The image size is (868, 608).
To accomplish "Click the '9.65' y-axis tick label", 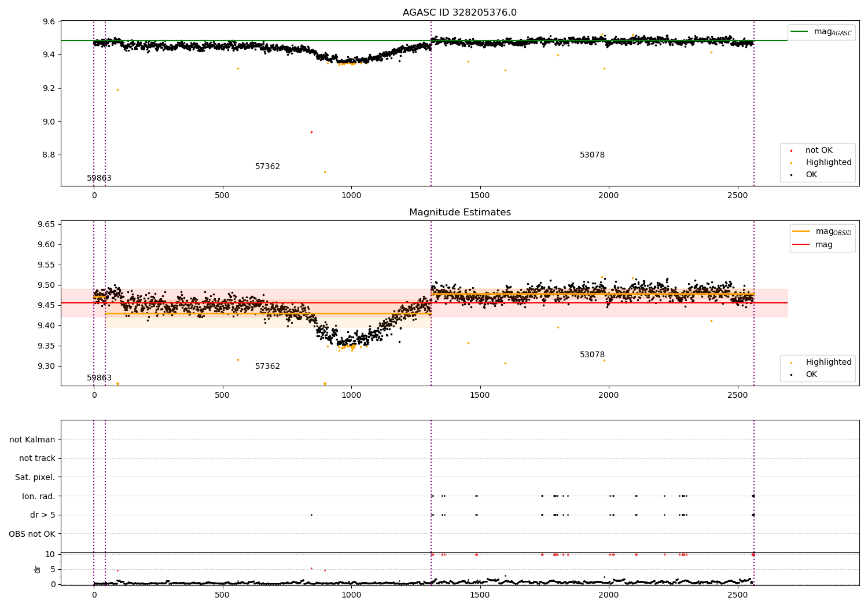I will 46,225.
